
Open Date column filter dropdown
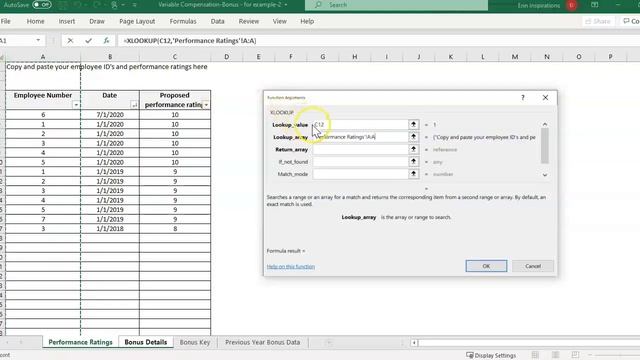134,105
